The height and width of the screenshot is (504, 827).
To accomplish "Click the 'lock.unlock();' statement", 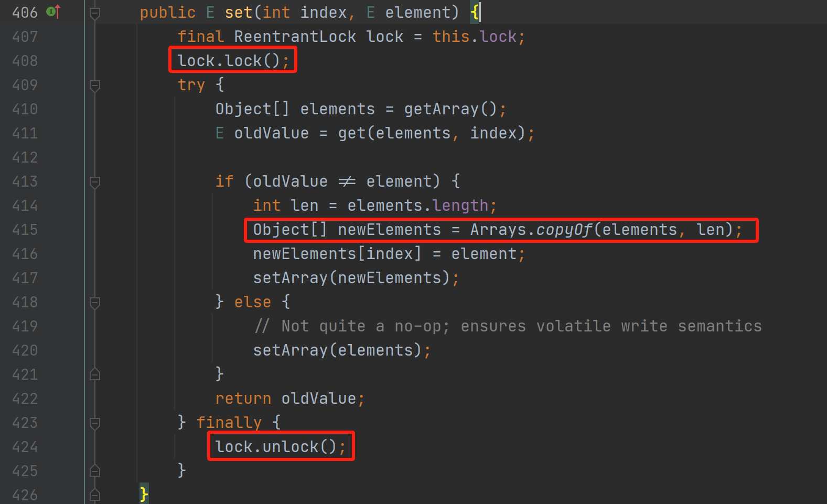I will pos(281,447).
